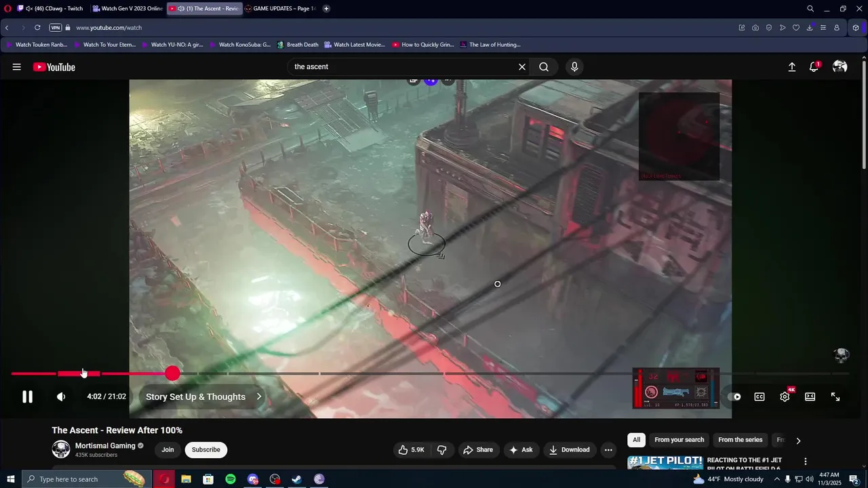Download the video
This screenshot has height=488, width=868.
coord(570,450)
